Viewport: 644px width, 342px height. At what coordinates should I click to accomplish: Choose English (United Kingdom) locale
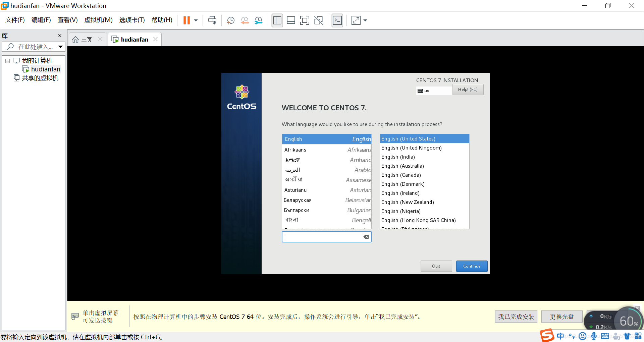[x=424, y=148]
